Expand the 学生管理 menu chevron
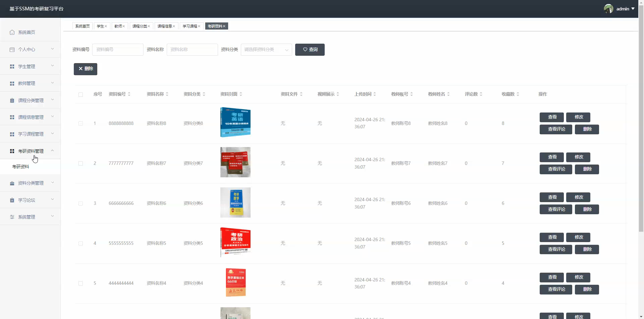Viewport: 644px width, 319px height. pos(53,66)
